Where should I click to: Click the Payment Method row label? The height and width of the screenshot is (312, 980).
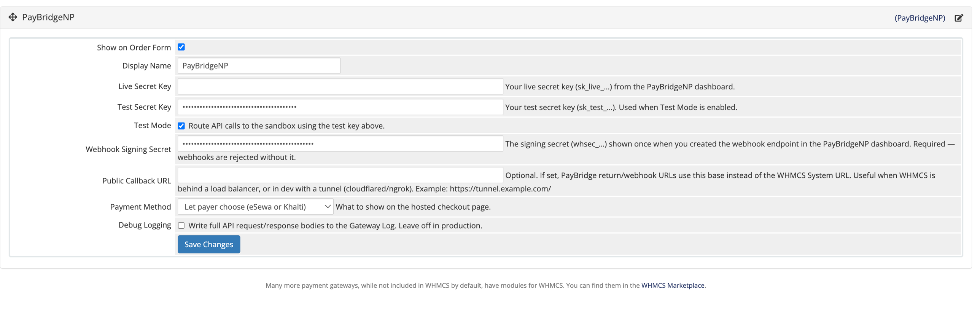click(140, 207)
